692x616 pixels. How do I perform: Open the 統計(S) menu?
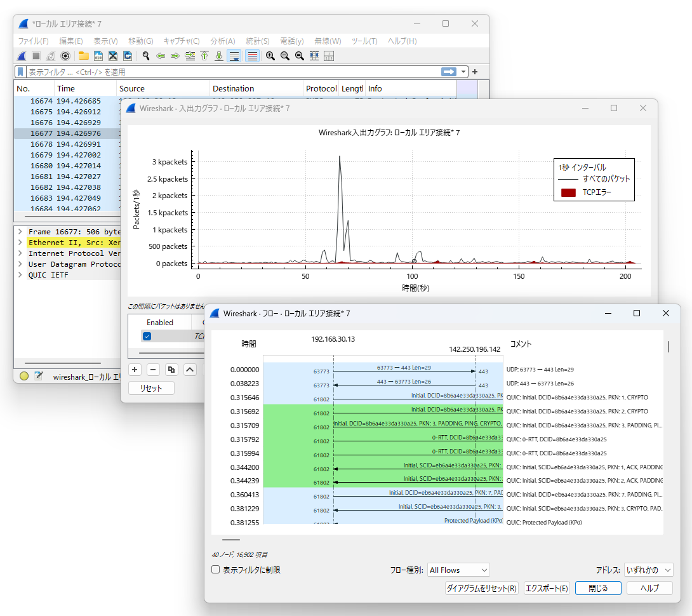(x=258, y=41)
